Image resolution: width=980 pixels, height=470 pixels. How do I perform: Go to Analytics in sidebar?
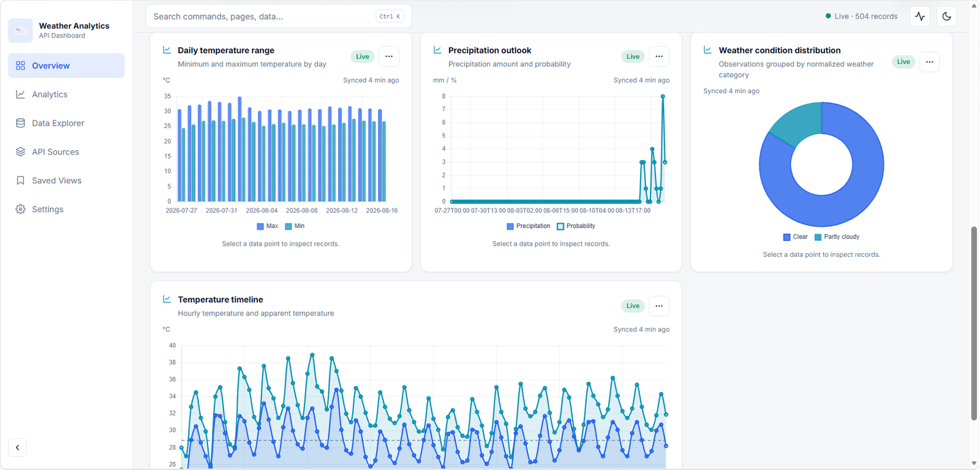(66, 94)
